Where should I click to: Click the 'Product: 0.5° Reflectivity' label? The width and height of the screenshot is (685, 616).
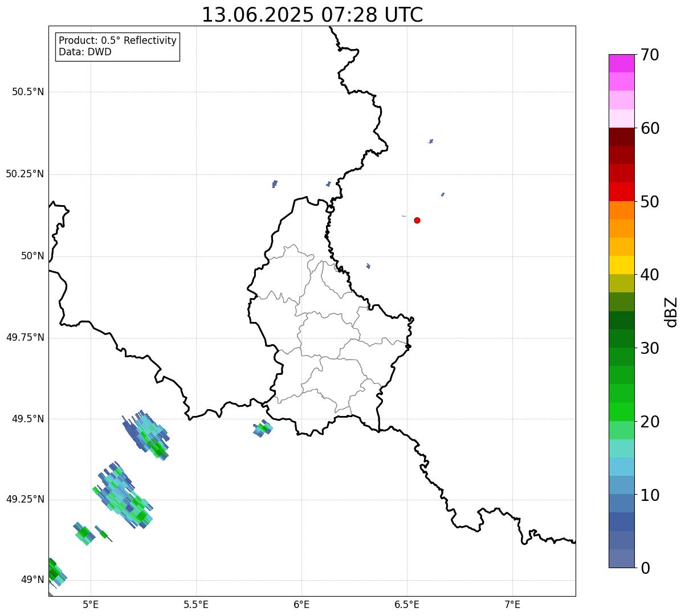117,41
